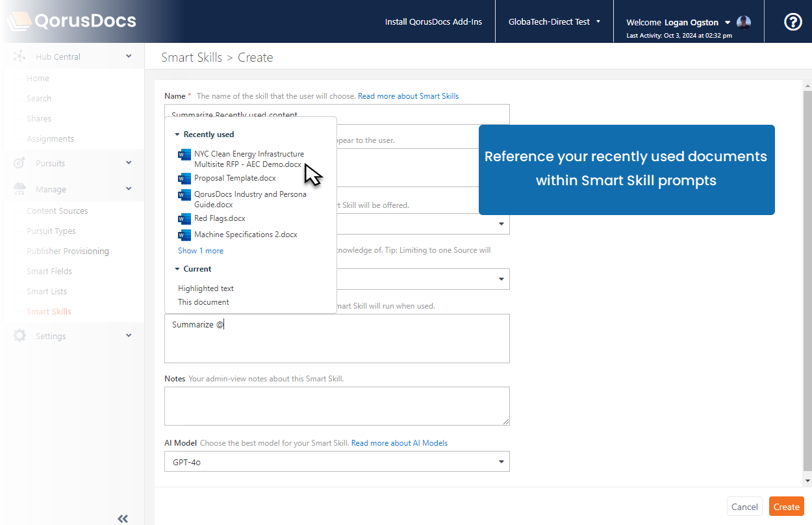Viewport: 812px width, 525px height.
Task: Open Assignments in the sidebar
Action: click(50, 139)
